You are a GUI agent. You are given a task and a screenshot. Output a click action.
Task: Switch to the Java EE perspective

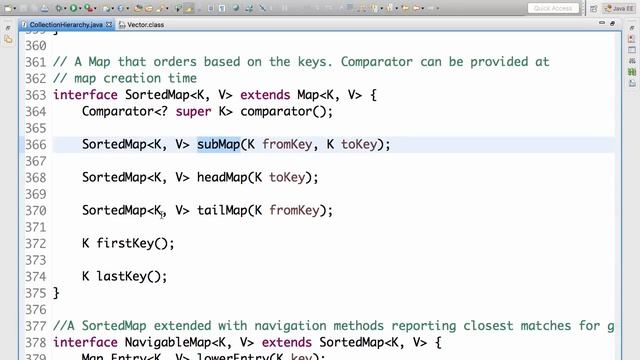[619, 8]
